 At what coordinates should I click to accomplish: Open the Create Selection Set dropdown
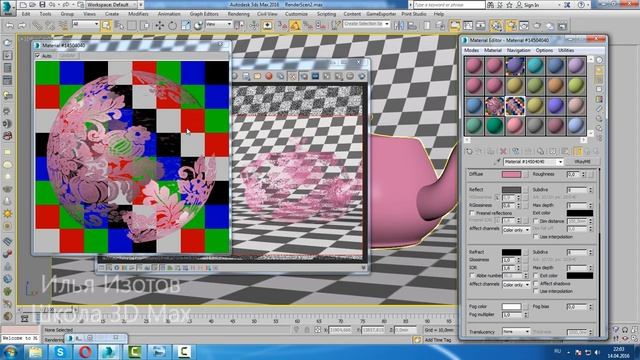pos(366,24)
